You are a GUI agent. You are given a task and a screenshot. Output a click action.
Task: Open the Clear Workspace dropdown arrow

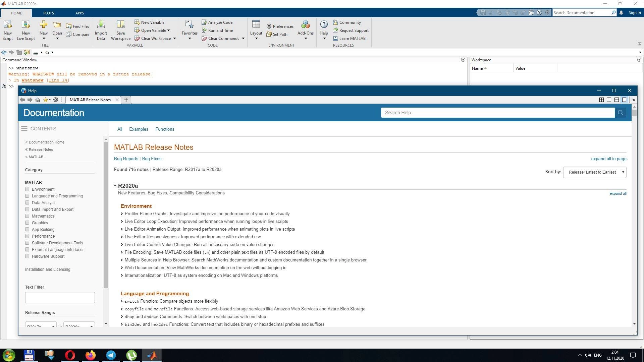175,39
